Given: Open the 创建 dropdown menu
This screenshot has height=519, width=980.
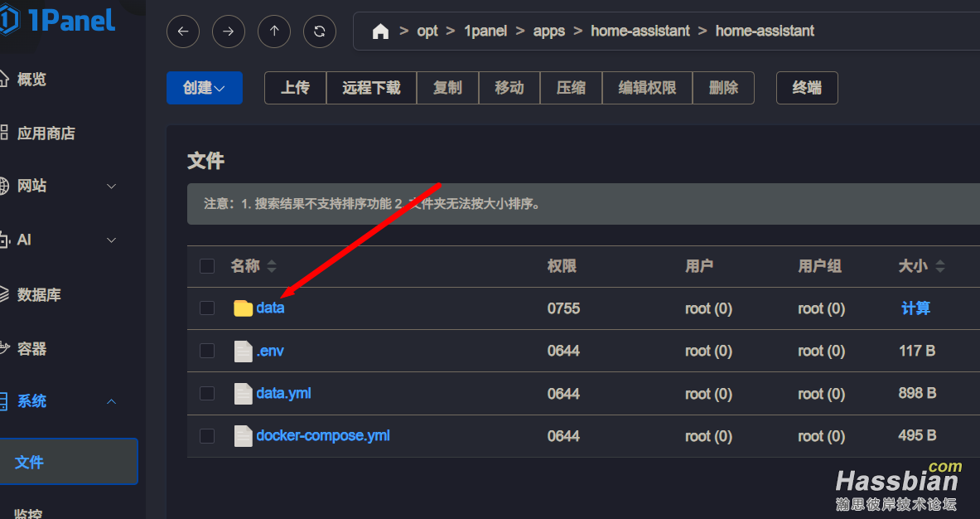Looking at the screenshot, I should point(205,88).
